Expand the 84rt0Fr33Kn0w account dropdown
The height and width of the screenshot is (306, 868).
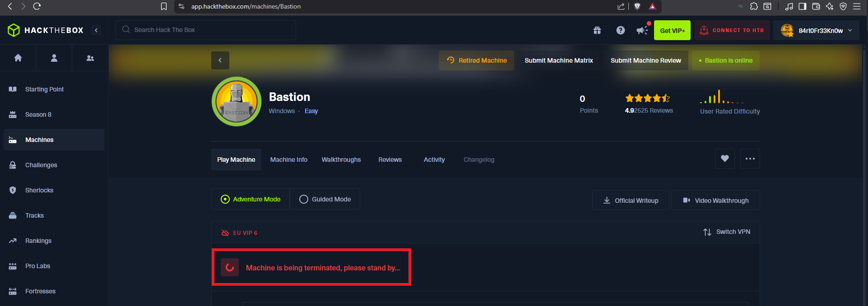(816, 30)
